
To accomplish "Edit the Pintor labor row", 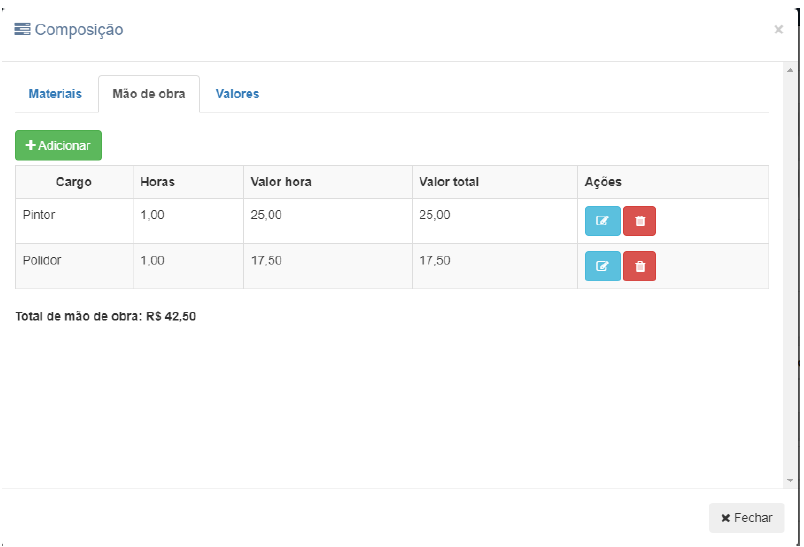I will (x=602, y=221).
